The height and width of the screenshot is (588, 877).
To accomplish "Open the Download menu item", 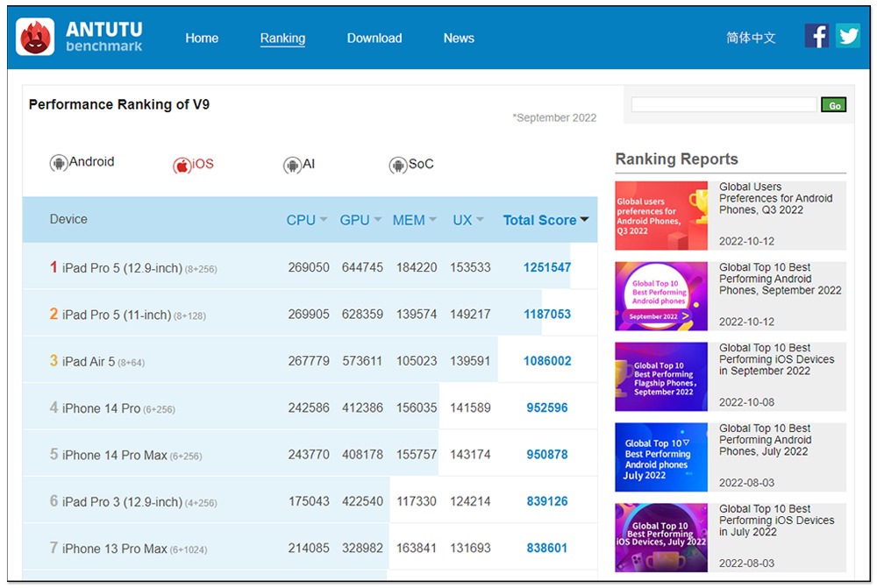I will coord(374,38).
